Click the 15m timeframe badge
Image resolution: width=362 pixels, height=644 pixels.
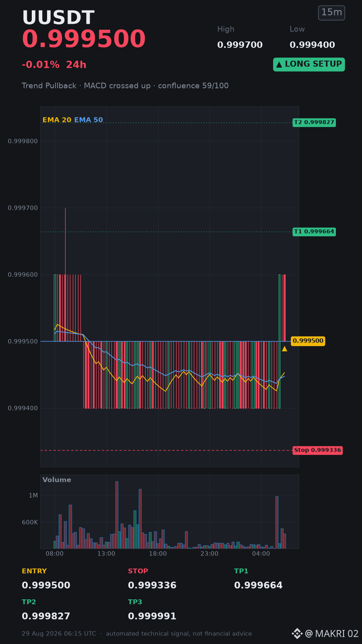[331, 13]
